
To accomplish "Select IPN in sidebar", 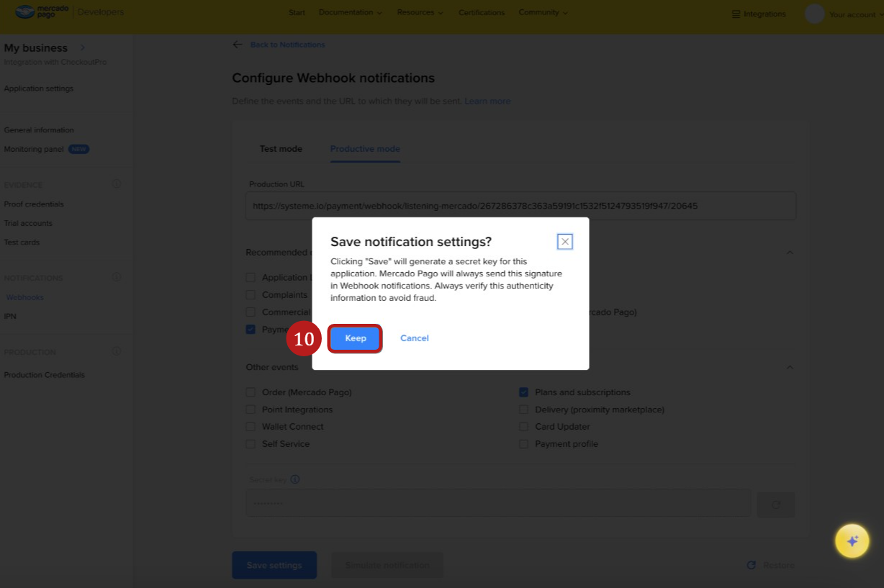I will 10,316.
